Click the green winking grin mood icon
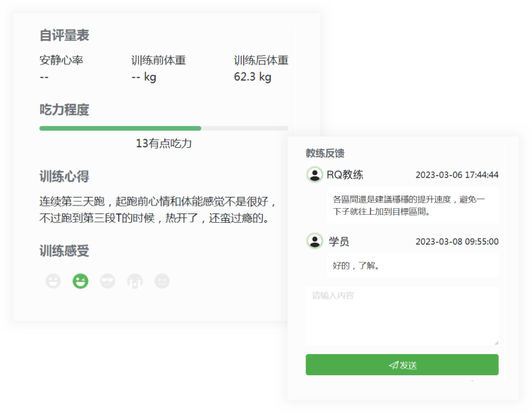Viewport: 532px width, 413px height. click(80, 281)
